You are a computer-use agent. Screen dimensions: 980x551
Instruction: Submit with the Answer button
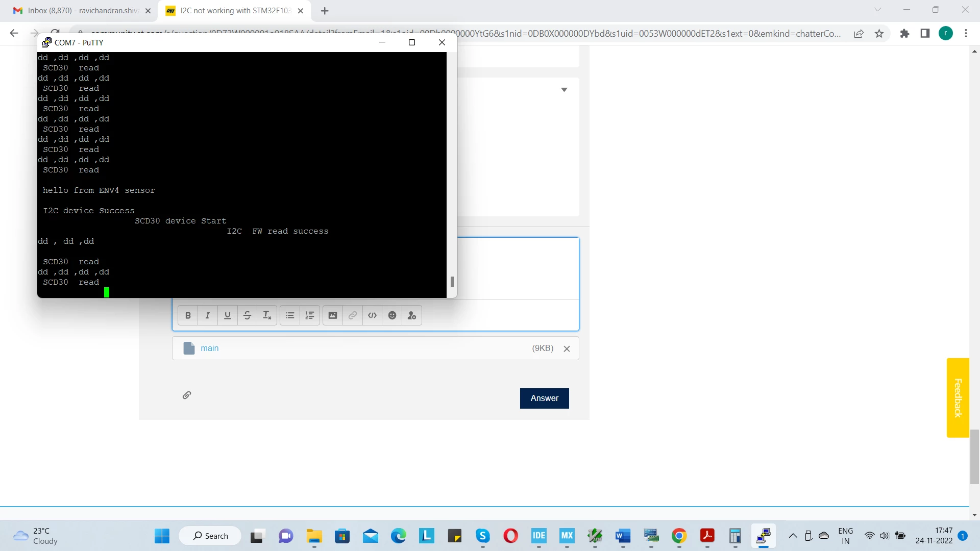(x=544, y=398)
